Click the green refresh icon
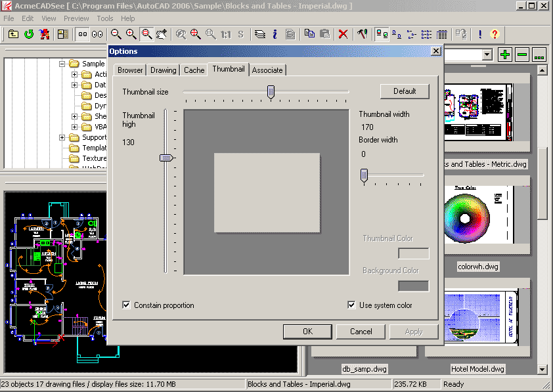 coord(29,34)
